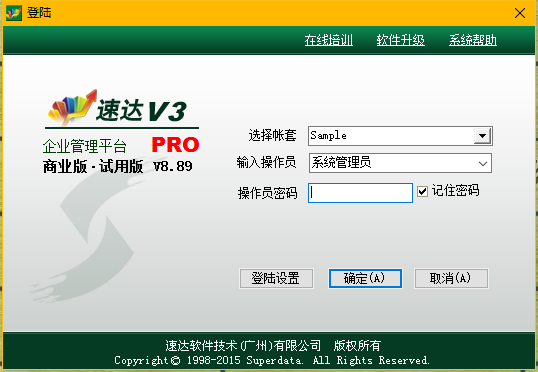Click the 登陆 title text

click(39, 13)
